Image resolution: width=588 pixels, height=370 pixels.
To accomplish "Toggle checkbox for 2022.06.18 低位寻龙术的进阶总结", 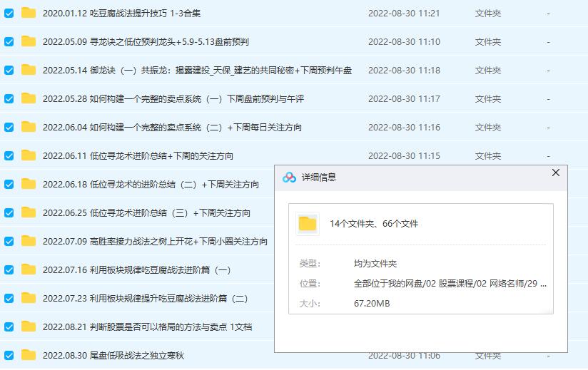I will 9,185.
